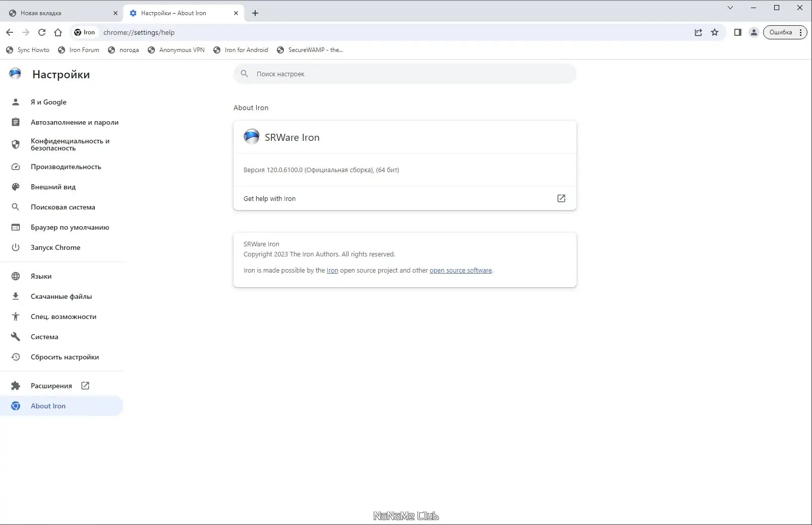Open Система settings section

(62, 337)
